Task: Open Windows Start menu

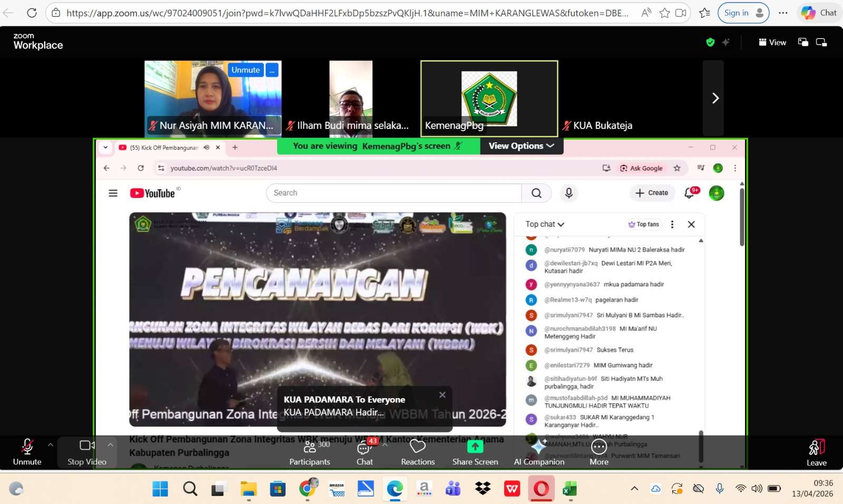Action: click(160, 489)
